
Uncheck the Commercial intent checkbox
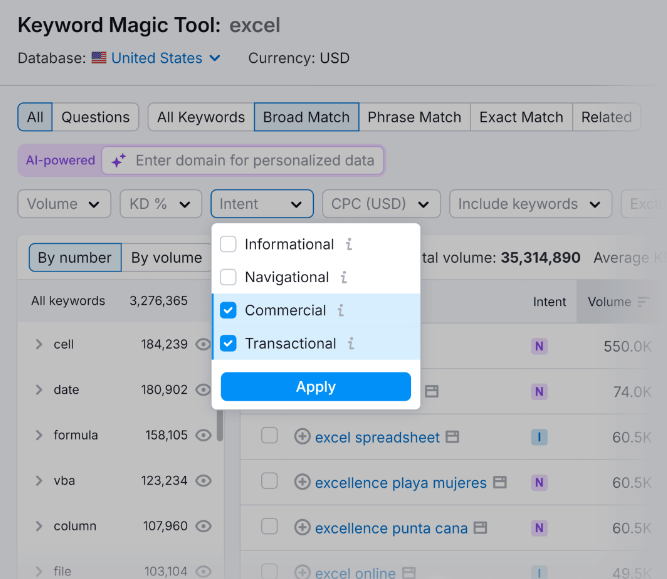pyautogui.click(x=228, y=310)
